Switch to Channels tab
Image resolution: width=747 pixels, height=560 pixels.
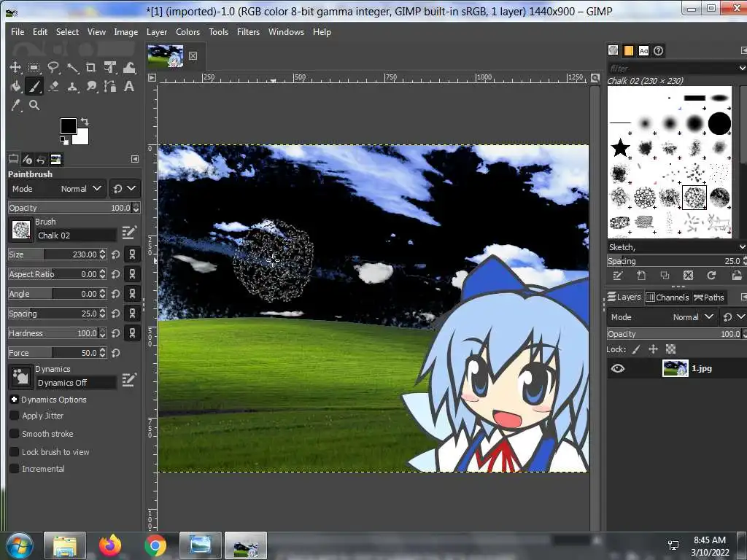667,297
